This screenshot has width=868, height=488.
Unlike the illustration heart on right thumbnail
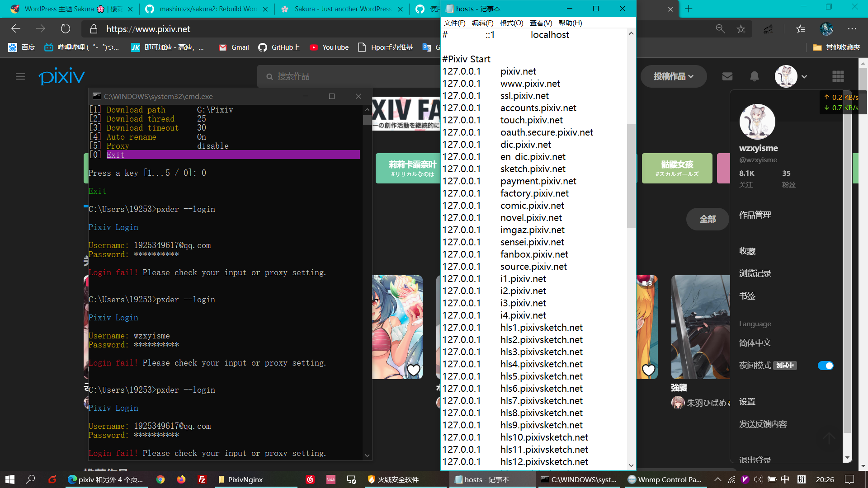(x=648, y=370)
